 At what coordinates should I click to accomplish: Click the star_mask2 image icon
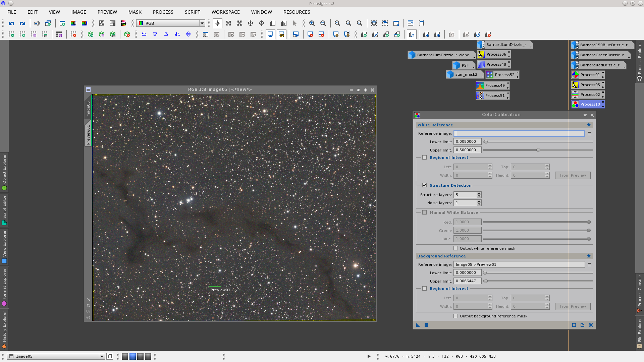(465, 74)
